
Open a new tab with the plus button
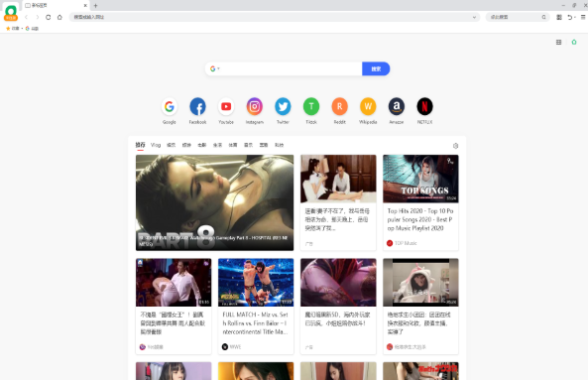tap(95, 5)
